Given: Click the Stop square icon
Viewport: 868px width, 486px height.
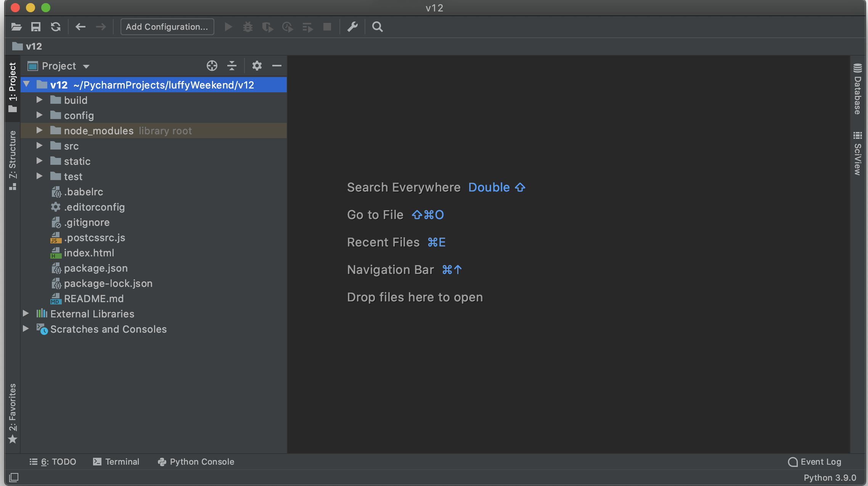Looking at the screenshot, I should click(x=327, y=27).
